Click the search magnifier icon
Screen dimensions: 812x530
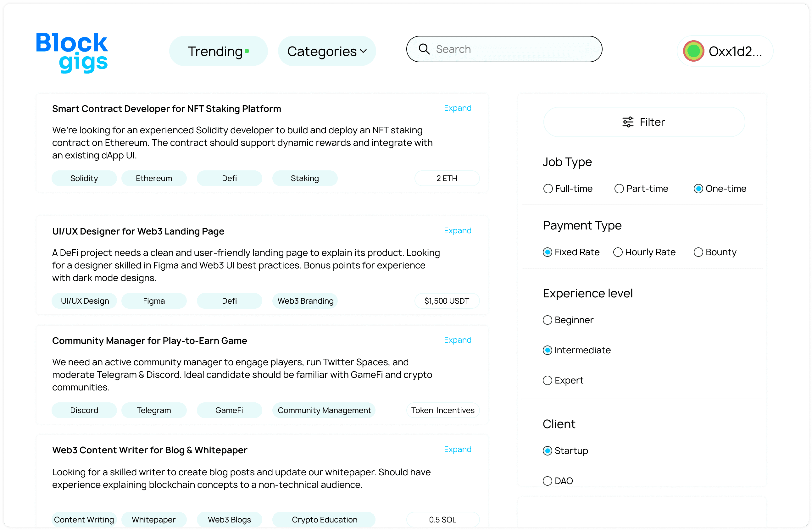pos(424,49)
